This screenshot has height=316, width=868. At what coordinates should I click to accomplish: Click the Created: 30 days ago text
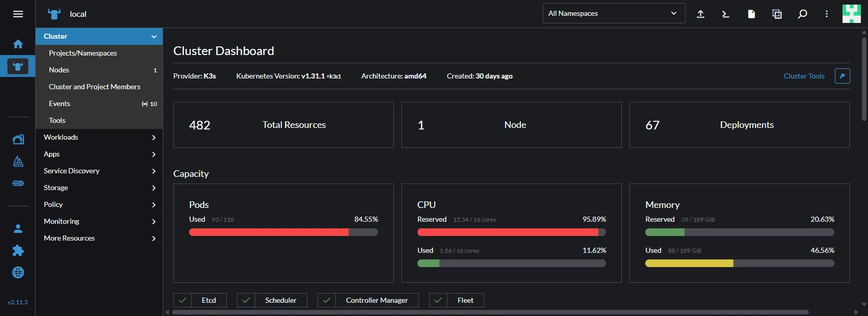pyautogui.click(x=480, y=76)
